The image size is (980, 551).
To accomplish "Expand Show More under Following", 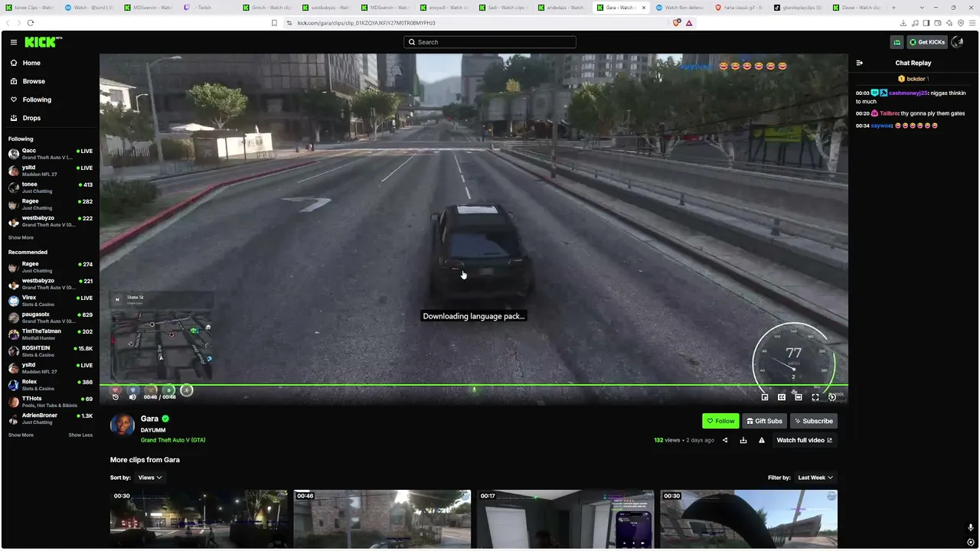I will point(21,238).
